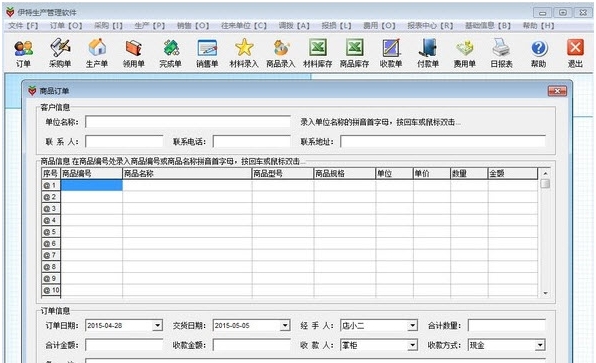Open the 帮助 question mark icon
596x363 pixels.
538,53
